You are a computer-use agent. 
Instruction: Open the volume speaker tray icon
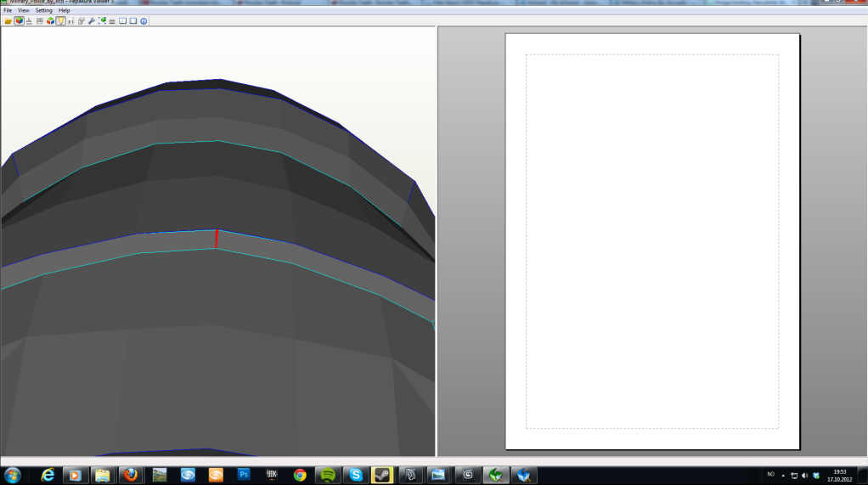[x=805, y=476]
